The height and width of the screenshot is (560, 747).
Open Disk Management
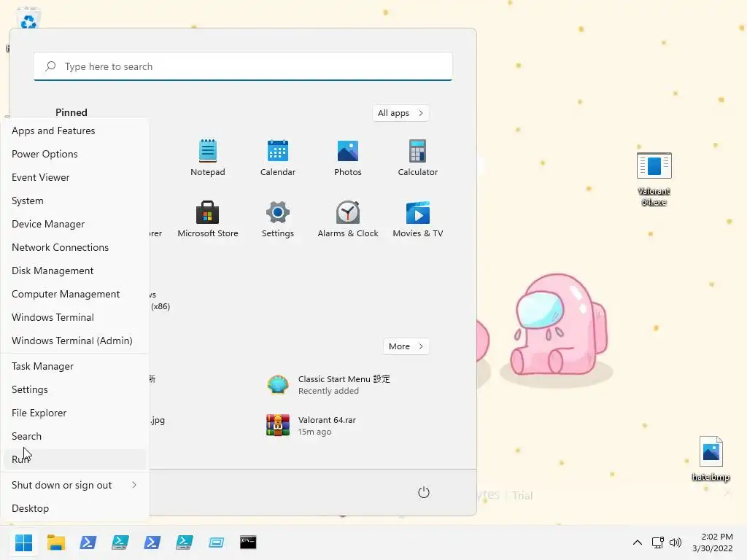point(75,271)
